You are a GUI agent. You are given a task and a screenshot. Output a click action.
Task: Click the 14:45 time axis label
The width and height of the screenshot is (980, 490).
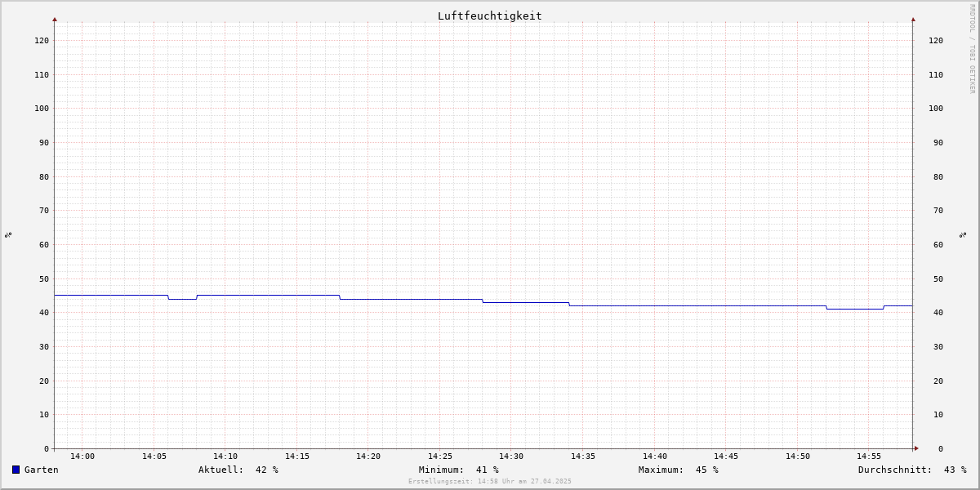pos(726,457)
